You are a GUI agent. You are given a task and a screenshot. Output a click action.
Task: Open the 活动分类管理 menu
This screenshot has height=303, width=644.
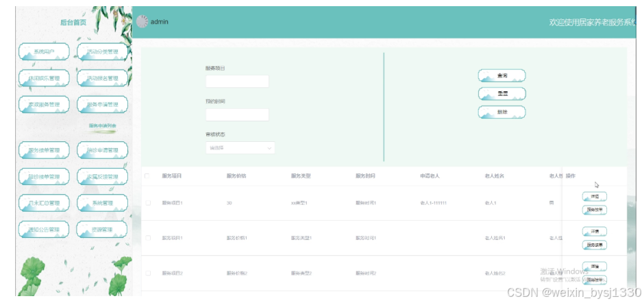102,52
